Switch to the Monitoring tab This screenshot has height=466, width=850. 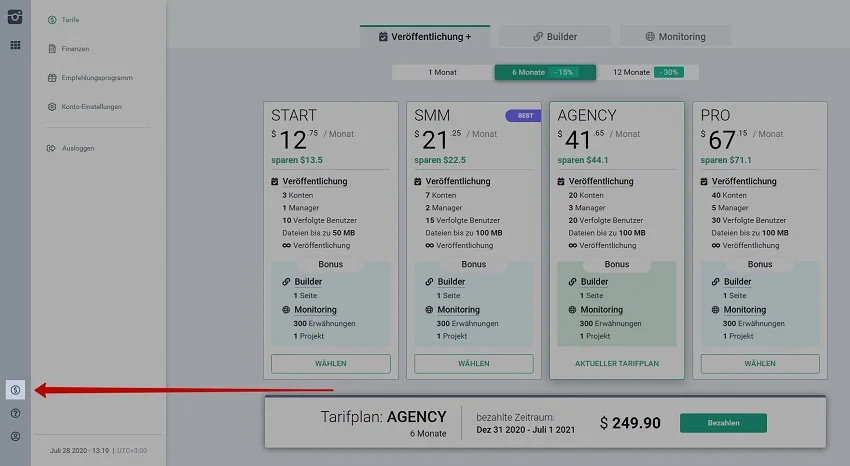click(x=675, y=37)
